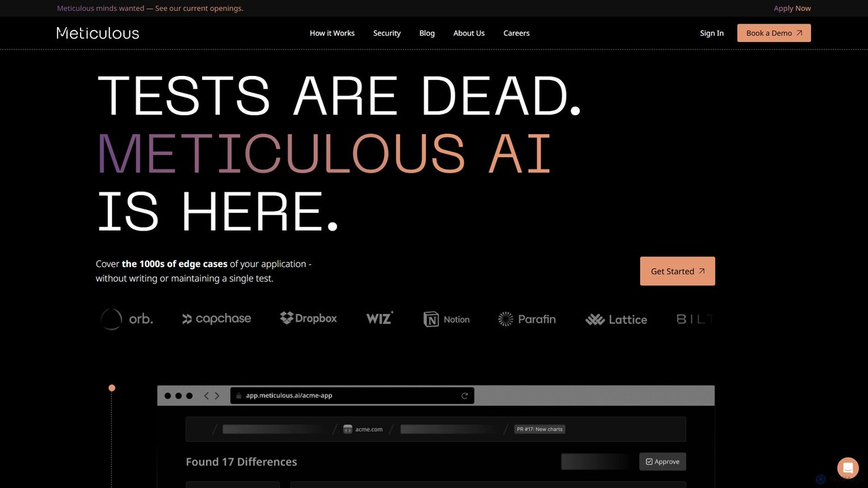The width and height of the screenshot is (868, 488).
Task: Click the mock browser forward arrow
Action: 217,396
